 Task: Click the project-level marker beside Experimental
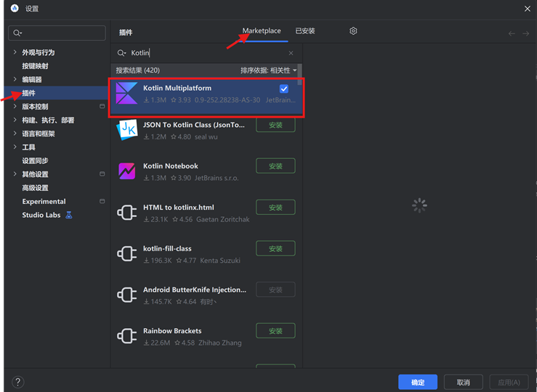pyautogui.click(x=102, y=201)
